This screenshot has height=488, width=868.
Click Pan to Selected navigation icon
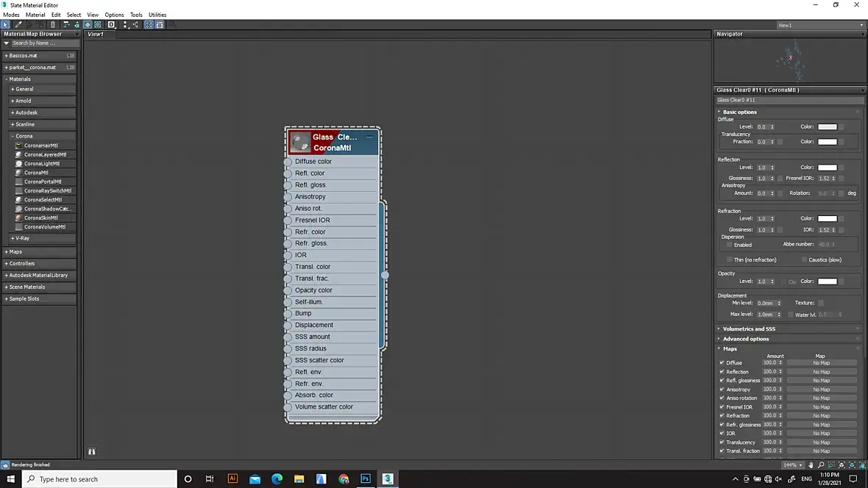pos(862,465)
